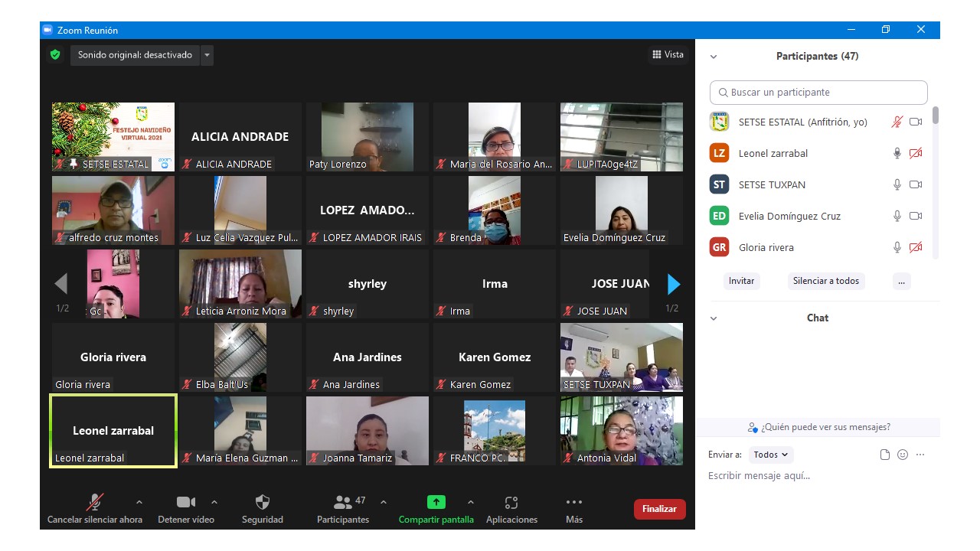Viewport: 980px width, 551px height.
Task: Collapse the Chat panel chevron
Action: pyautogui.click(x=714, y=318)
